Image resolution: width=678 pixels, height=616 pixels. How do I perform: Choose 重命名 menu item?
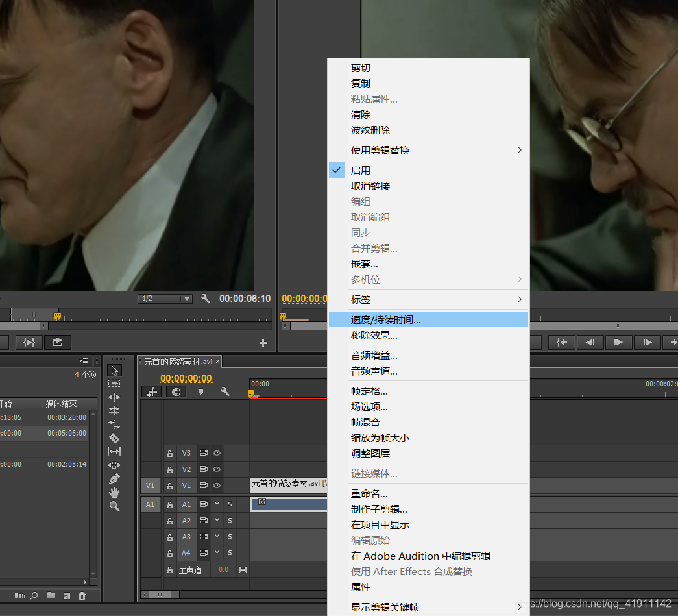(428, 493)
